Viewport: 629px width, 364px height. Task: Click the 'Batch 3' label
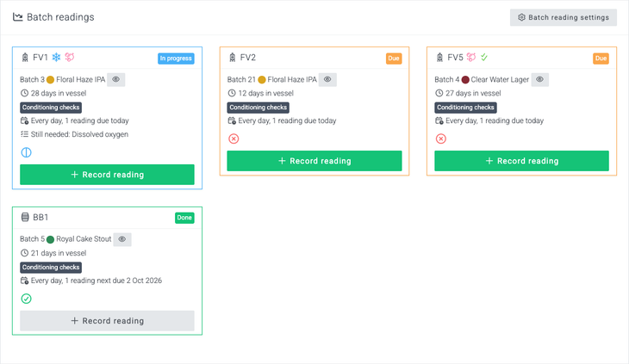click(32, 80)
